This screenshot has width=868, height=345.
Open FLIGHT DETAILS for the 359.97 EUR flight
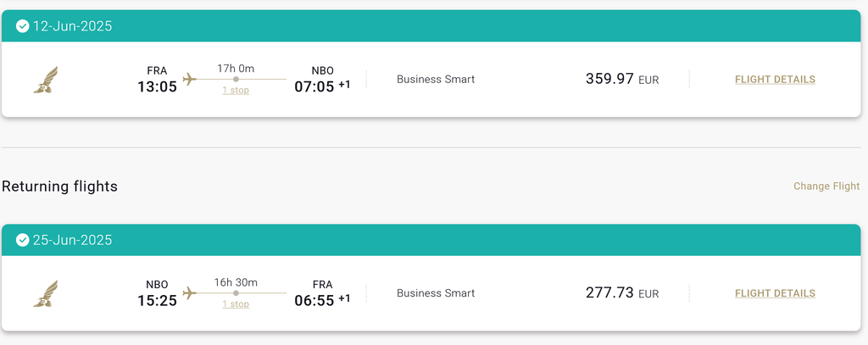(x=775, y=79)
